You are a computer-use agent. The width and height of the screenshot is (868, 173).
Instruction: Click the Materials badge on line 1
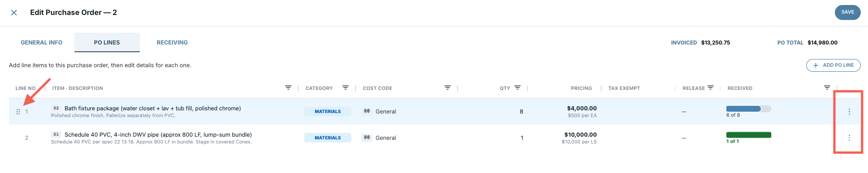328,112
